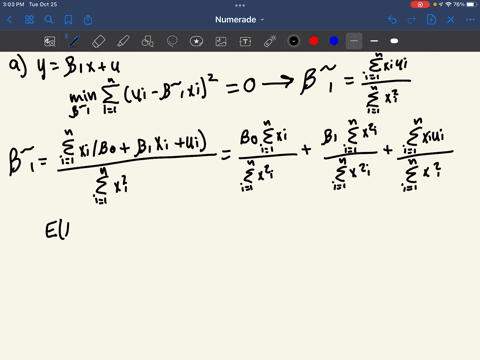Open the more options ellipsis menu
Viewport: 480px width, 360px height.
[470, 20]
